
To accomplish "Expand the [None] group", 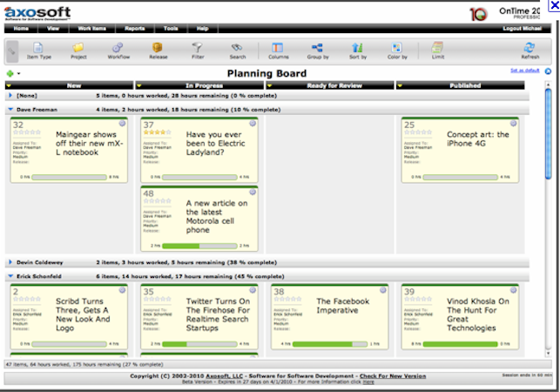I will pos(10,96).
